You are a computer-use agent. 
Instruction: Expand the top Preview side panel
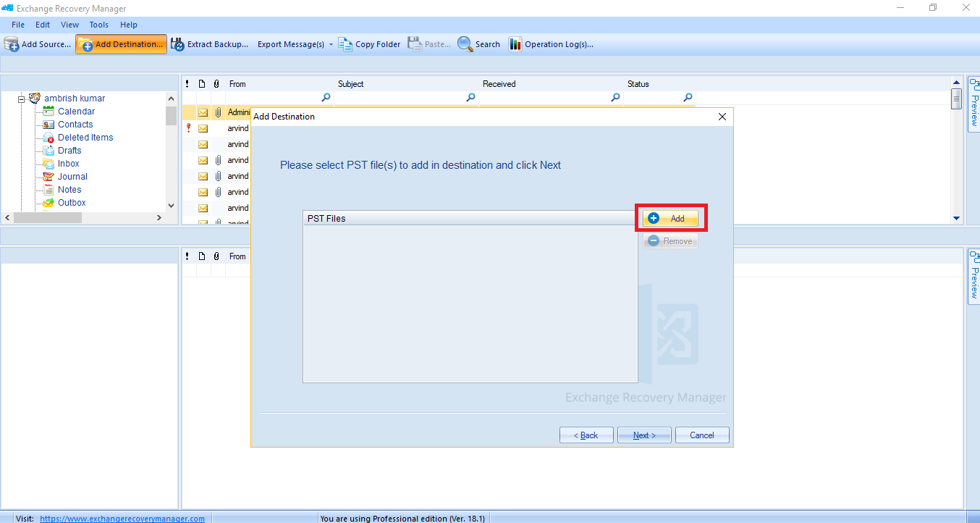(973, 105)
